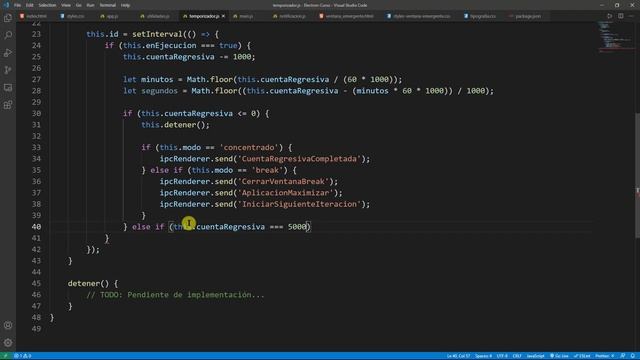Change file encoding via UTF-8

[x=502, y=356]
